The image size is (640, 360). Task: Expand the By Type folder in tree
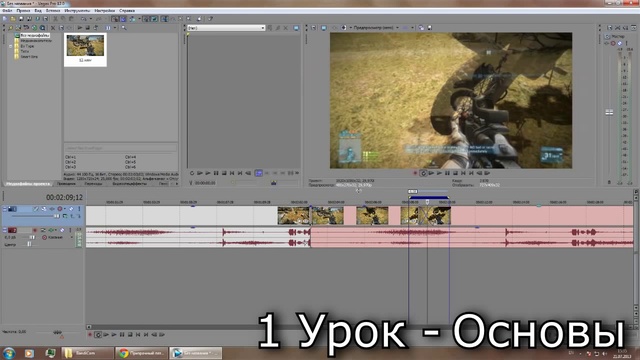coord(11,46)
